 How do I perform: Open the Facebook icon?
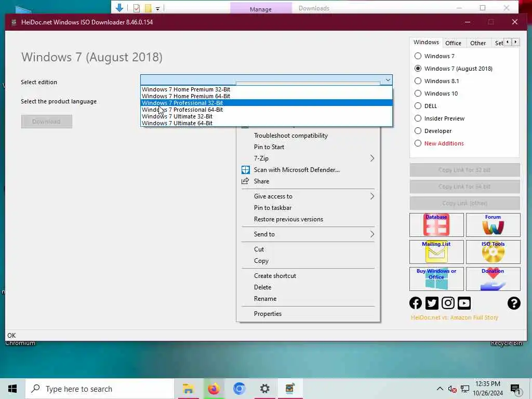click(416, 303)
